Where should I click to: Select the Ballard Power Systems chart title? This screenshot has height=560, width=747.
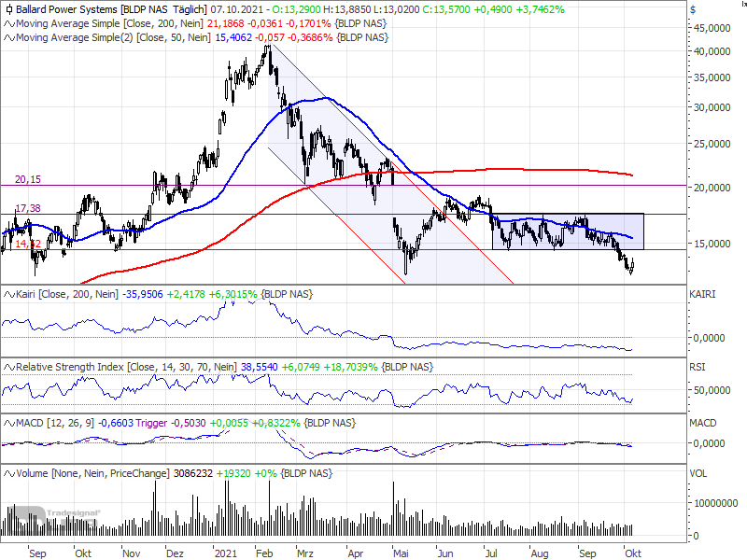pyautogui.click(x=111, y=9)
